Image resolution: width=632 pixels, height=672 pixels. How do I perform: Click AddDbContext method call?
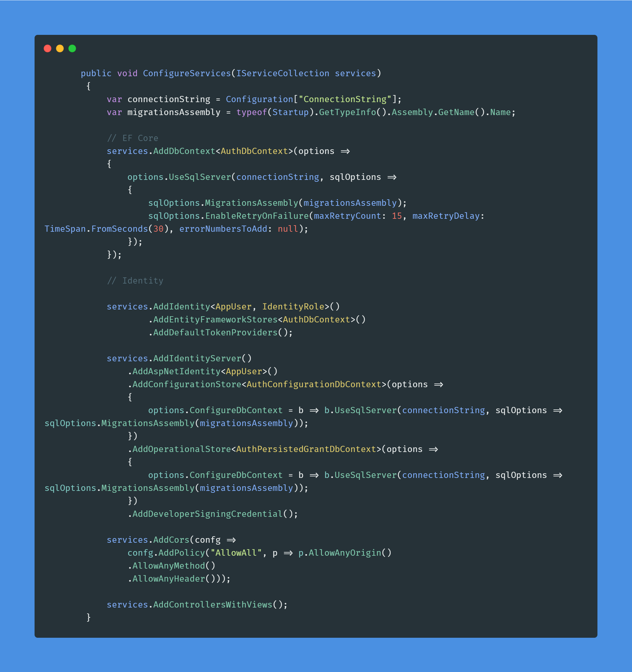point(184,151)
